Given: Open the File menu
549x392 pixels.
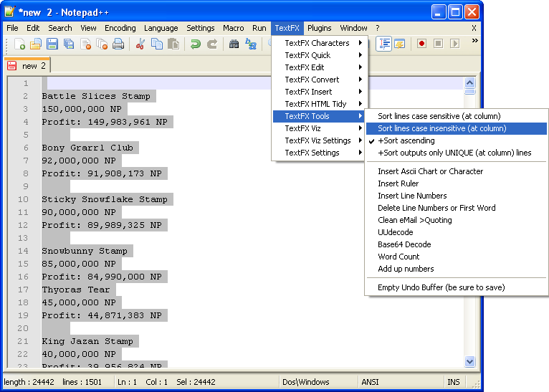Looking at the screenshot, I should click(12, 28).
